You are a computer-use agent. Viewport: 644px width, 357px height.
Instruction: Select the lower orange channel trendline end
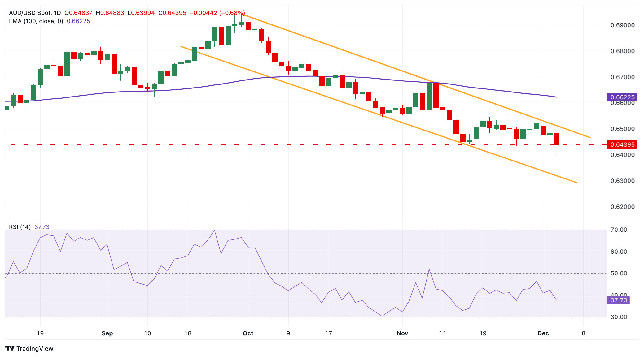pos(576,182)
